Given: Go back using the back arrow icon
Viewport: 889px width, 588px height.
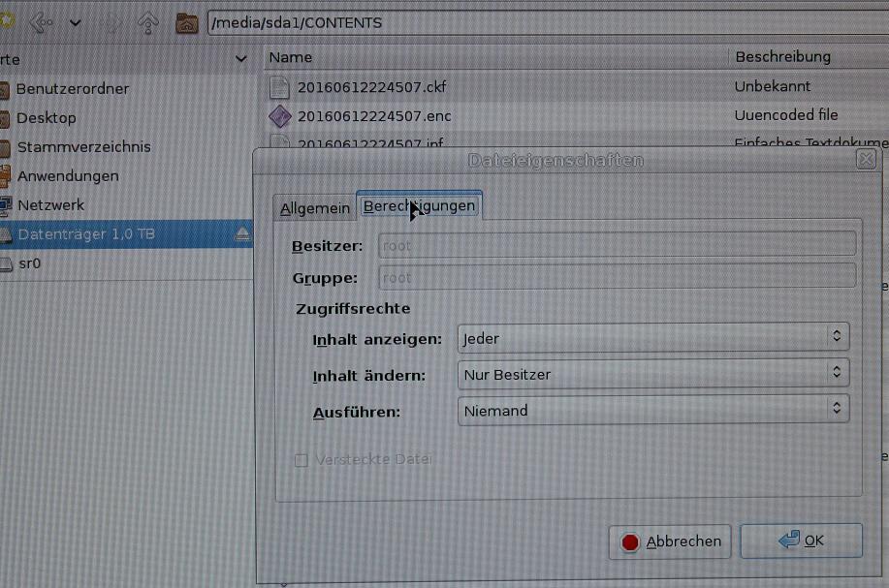Looking at the screenshot, I should point(42,22).
